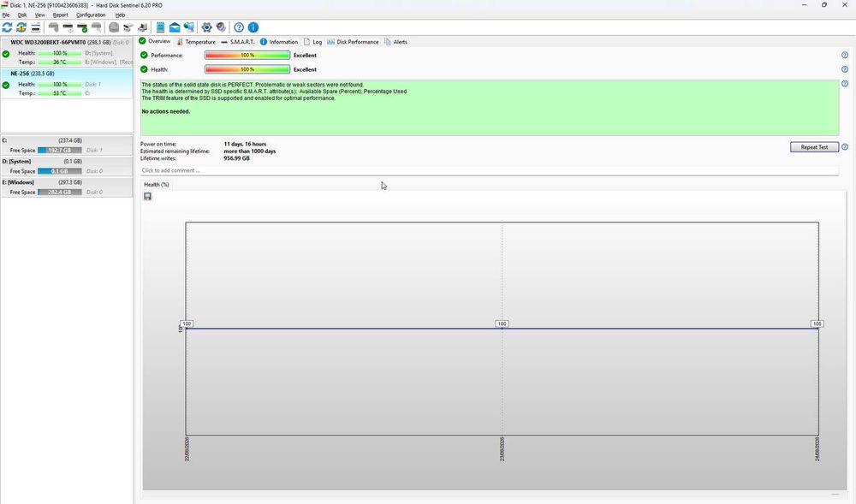Open the Help menu
The height and width of the screenshot is (504, 856).
tap(120, 15)
